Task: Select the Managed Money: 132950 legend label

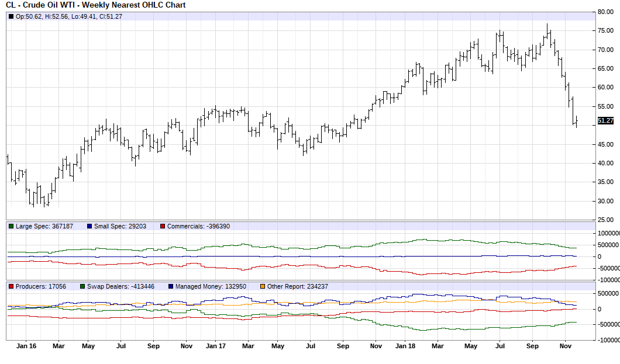Action: click(209, 287)
